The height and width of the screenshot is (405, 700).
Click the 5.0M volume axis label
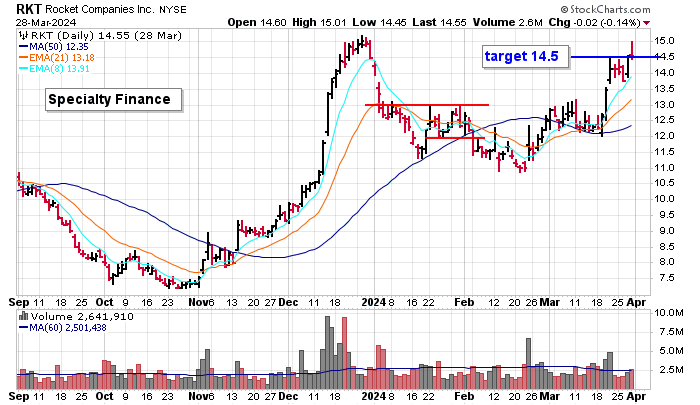click(671, 351)
